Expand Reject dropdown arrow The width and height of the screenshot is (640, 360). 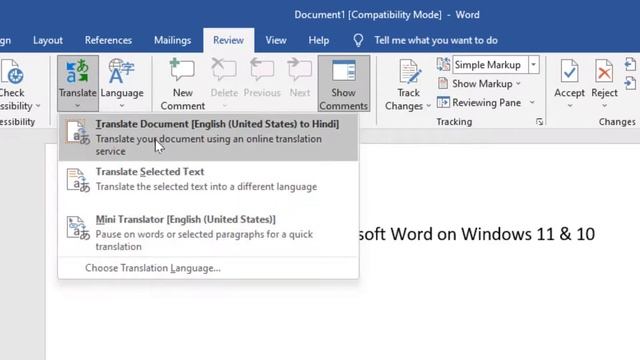604,106
